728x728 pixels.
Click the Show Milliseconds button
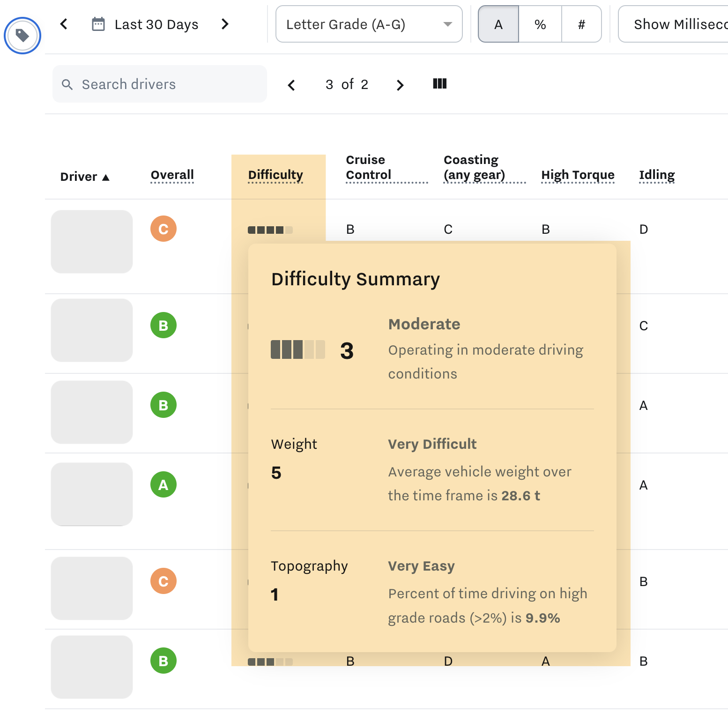click(675, 24)
